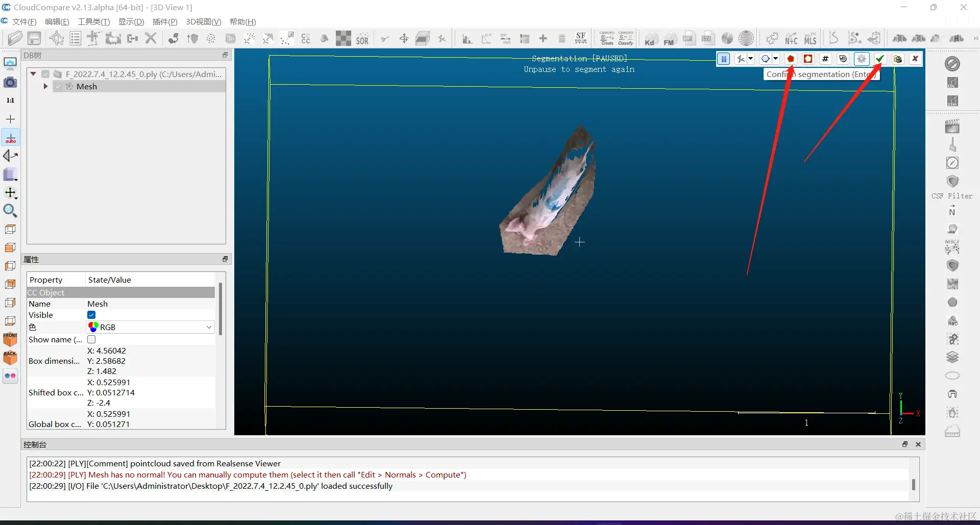The image size is (980, 525).
Task: Toggle the stereo glasses mode icon
Action: pyautogui.click(x=10, y=376)
